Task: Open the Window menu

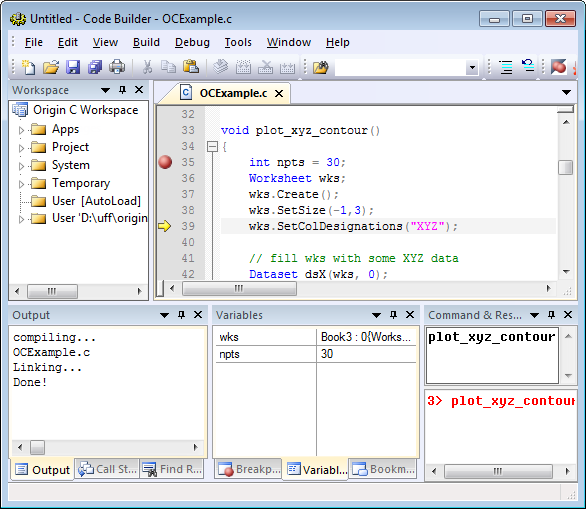Action: (289, 42)
